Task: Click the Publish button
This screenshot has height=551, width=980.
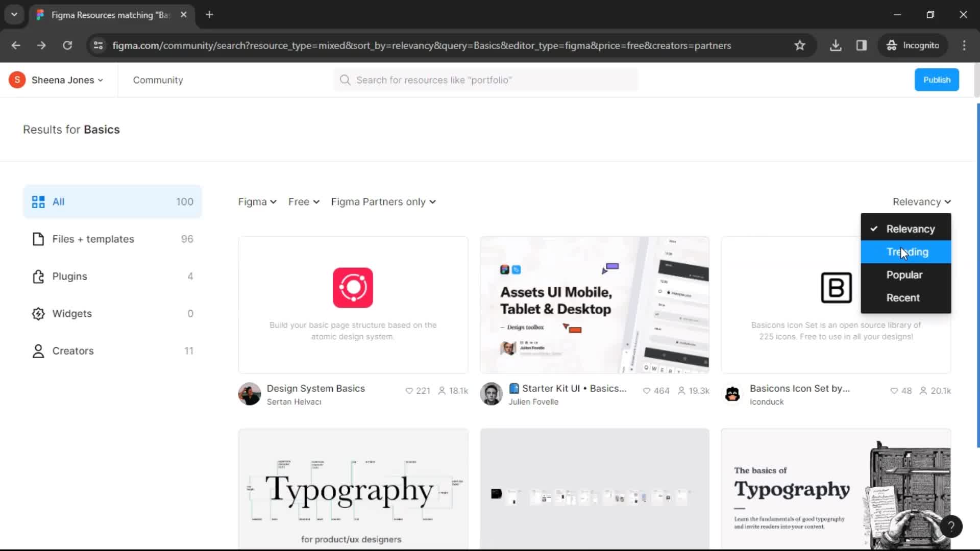Action: coord(937,80)
